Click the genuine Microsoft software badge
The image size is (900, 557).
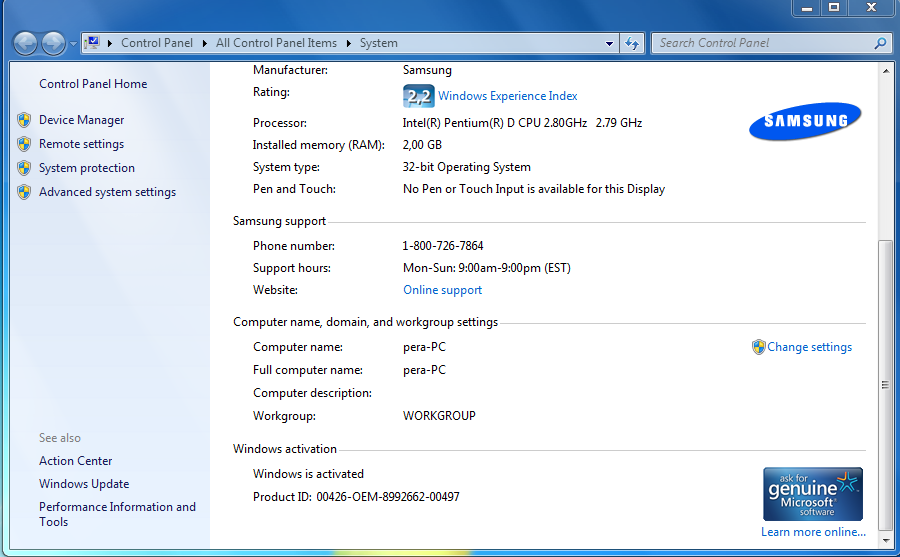[813, 494]
